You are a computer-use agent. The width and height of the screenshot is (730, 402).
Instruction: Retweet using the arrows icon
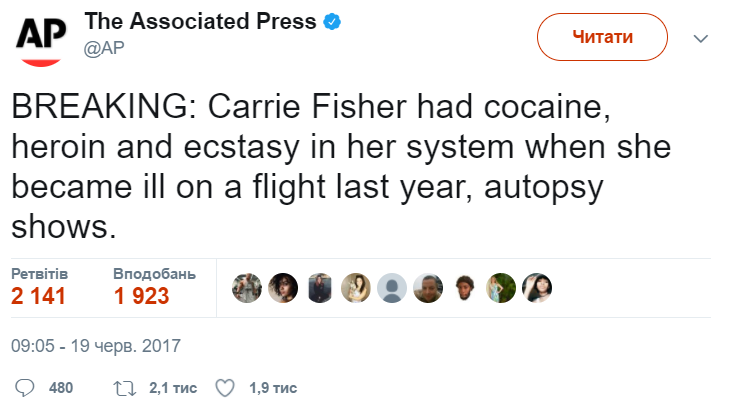125,387
